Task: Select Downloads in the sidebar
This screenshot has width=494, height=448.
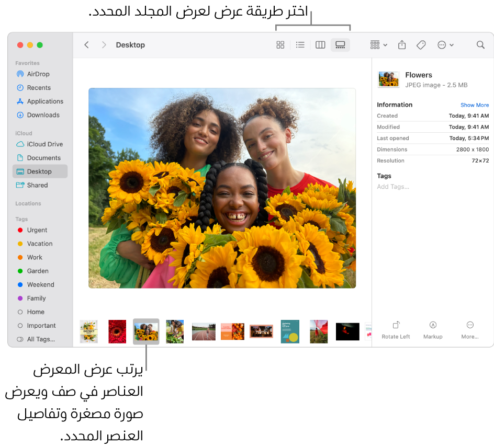Action: (x=43, y=115)
